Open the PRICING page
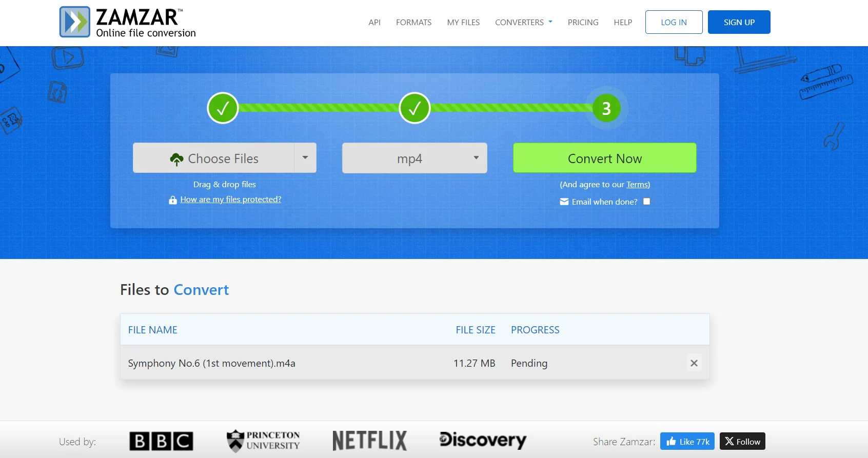Viewport: 868px width, 458px height. click(x=583, y=23)
